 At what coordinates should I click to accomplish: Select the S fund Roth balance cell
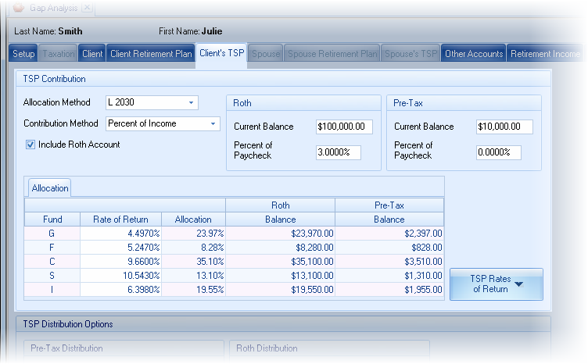pos(280,275)
